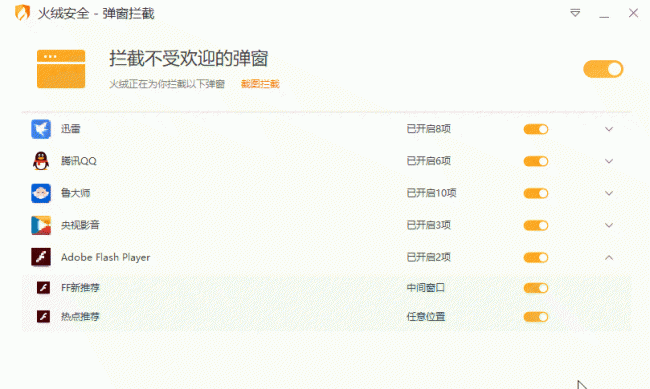The height and width of the screenshot is (389, 650).
Task: Click the 已开启2项 status text
Action: point(429,257)
